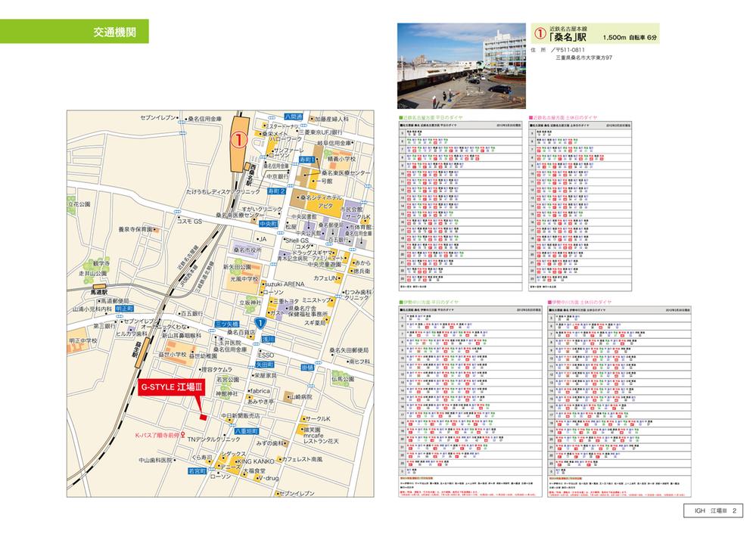Select the circled ① station marker on the map
The image size is (756, 534).
[239, 139]
